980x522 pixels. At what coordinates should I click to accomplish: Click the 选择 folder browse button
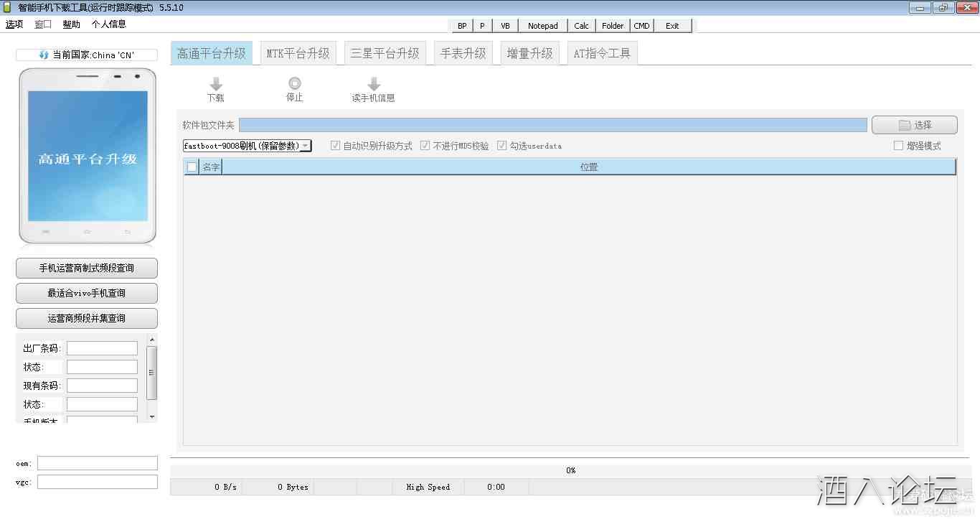point(914,125)
